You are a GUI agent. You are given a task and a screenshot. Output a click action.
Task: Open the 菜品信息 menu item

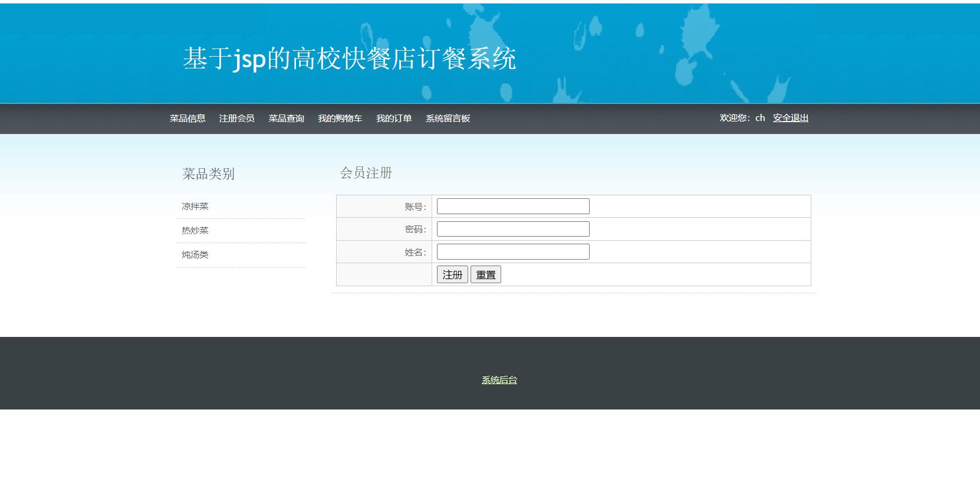pos(188,119)
